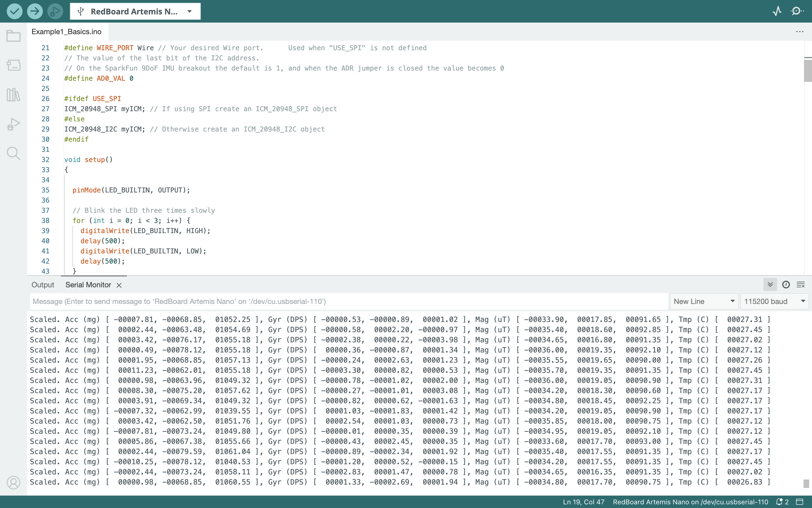Open the Sketchbook folder sidebar icon

coord(14,36)
